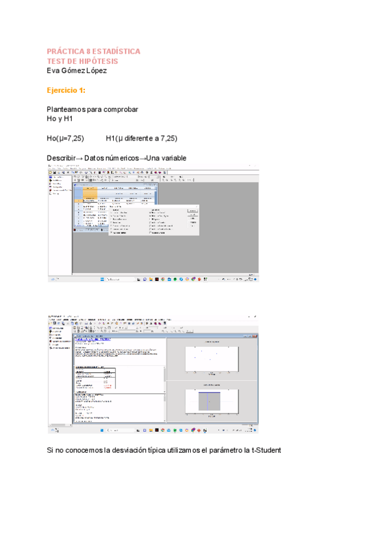The height and width of the screenshot is (554, 392).
Task: Select the options dialog in the first screenshot
Action: [x=154, y=220]
